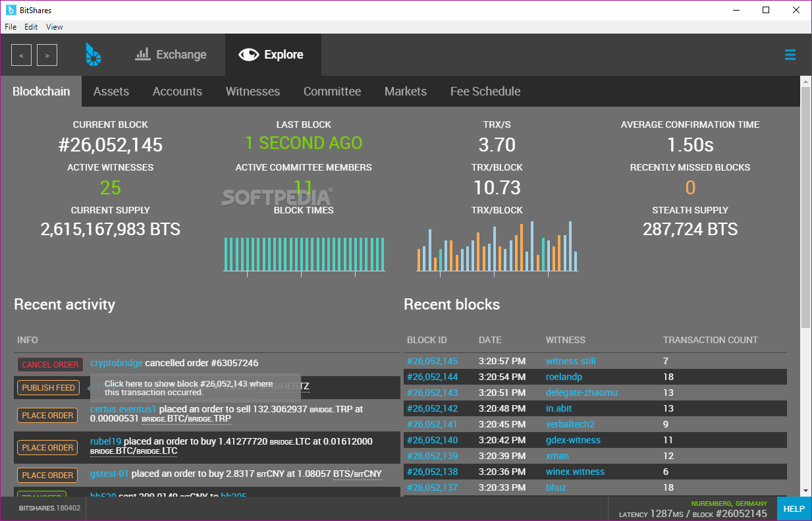
Task: Click the BITSHARES.180402 version label
Action: 49,508
